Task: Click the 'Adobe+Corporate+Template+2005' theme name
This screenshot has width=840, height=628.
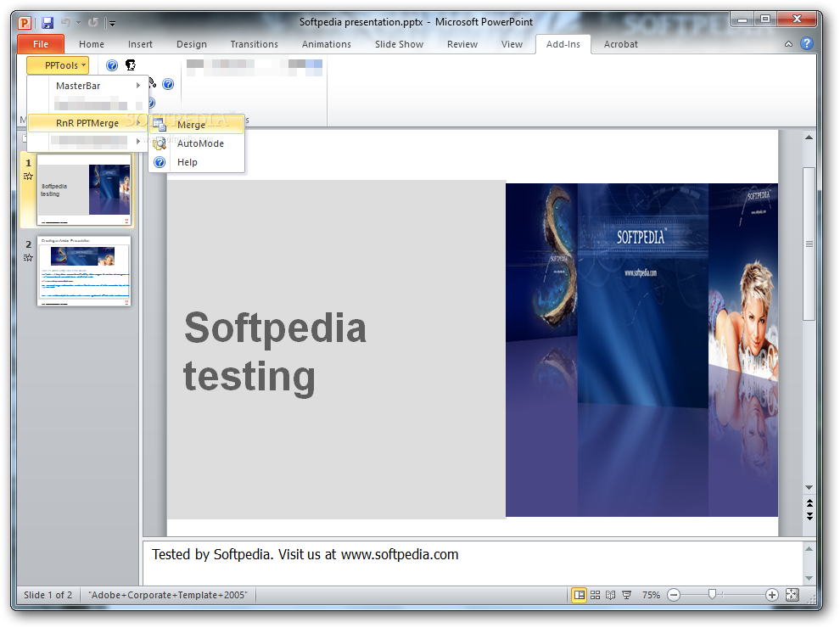Action: [x=168, y=595]
